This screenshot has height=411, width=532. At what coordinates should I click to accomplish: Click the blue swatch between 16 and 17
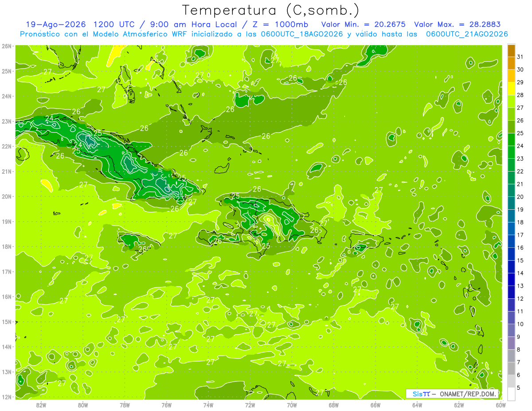[x=511, y=241]
